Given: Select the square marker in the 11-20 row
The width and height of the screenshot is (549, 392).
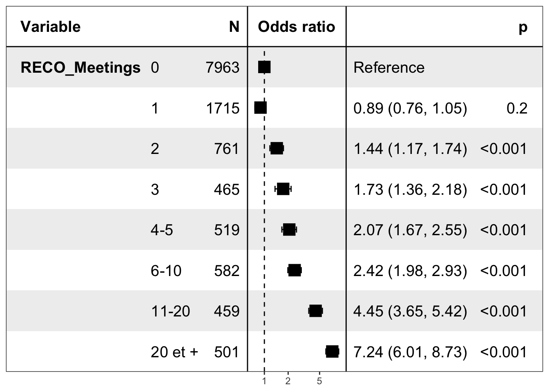Looking at the screenshot, I should pos(315,311).
